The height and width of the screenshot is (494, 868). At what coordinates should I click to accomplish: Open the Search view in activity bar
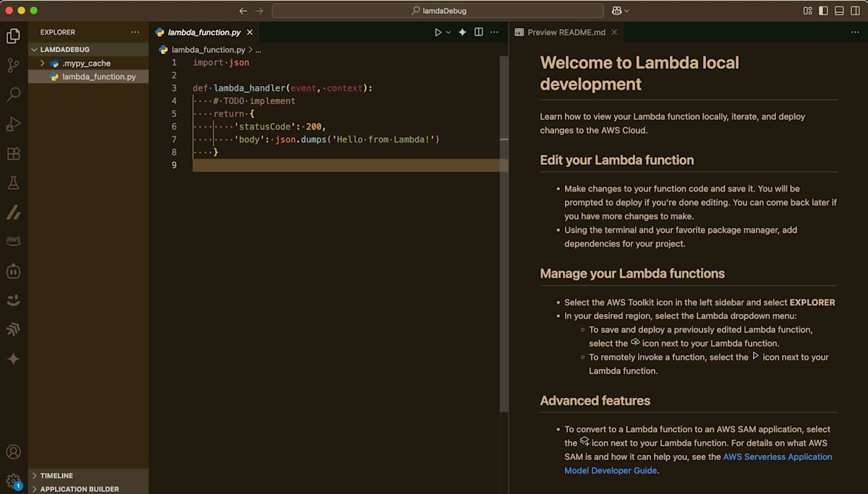[13, 95]
